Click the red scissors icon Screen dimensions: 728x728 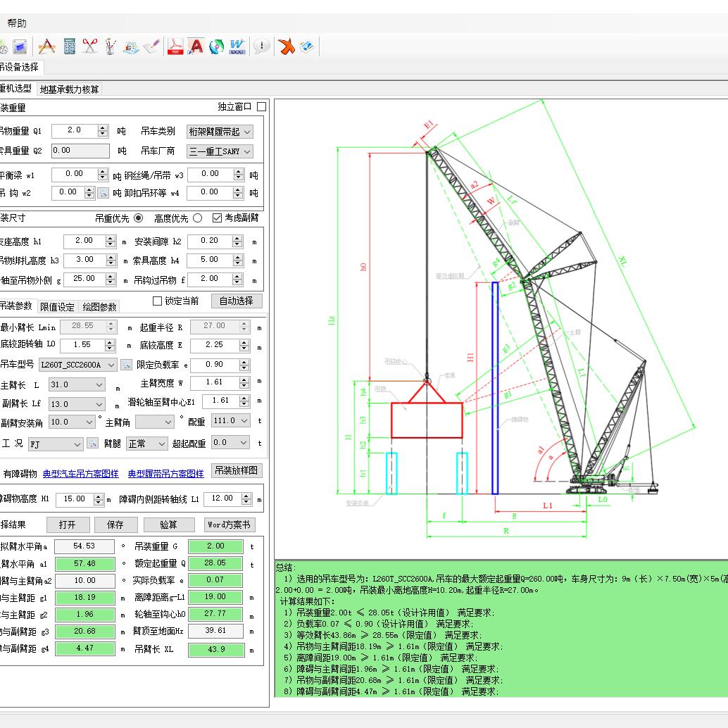[x=89, y=46]
